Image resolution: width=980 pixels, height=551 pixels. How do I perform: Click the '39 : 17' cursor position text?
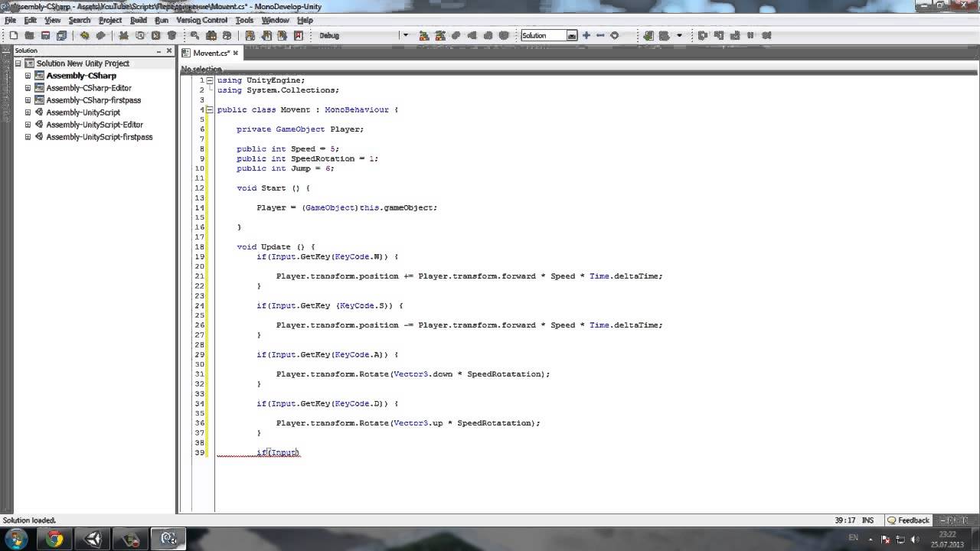844,520
